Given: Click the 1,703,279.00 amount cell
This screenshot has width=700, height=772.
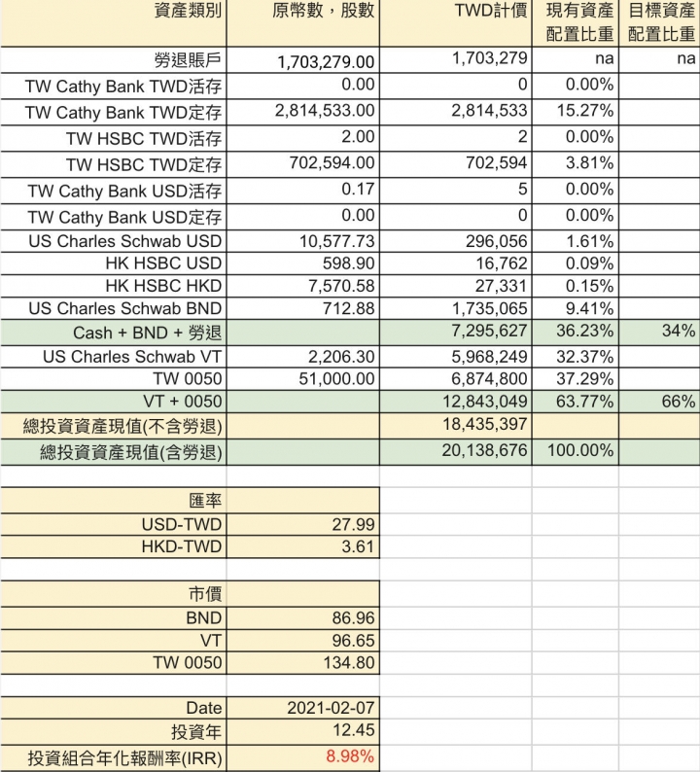Looking at the screenshot, I should [302, 60].
